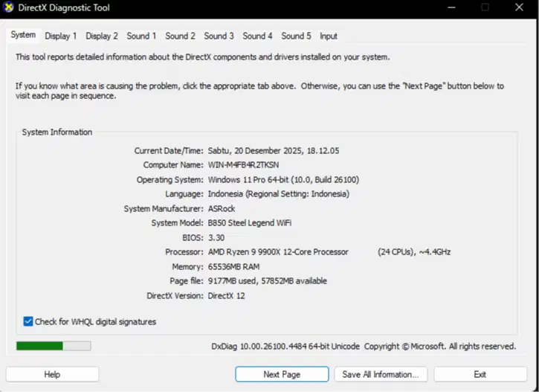The width and height of the screenshot is (539, 392).
Task: Select the Sound 5 tab
Action: [297, 36]
